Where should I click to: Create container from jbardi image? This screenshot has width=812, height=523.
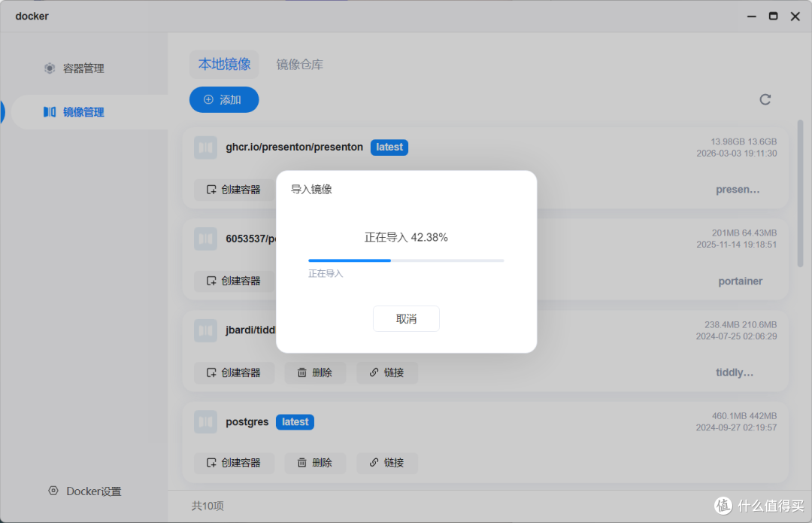(234, 372)
